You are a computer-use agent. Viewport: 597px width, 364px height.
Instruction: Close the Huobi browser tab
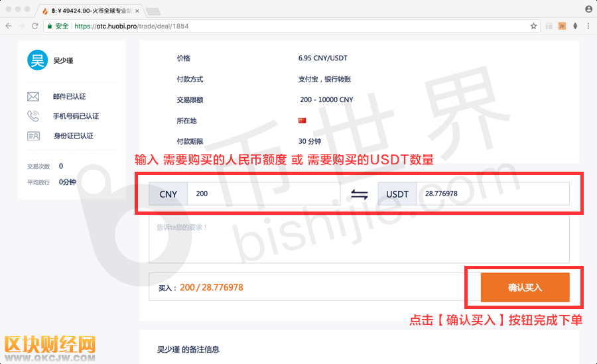coord(137,11)
